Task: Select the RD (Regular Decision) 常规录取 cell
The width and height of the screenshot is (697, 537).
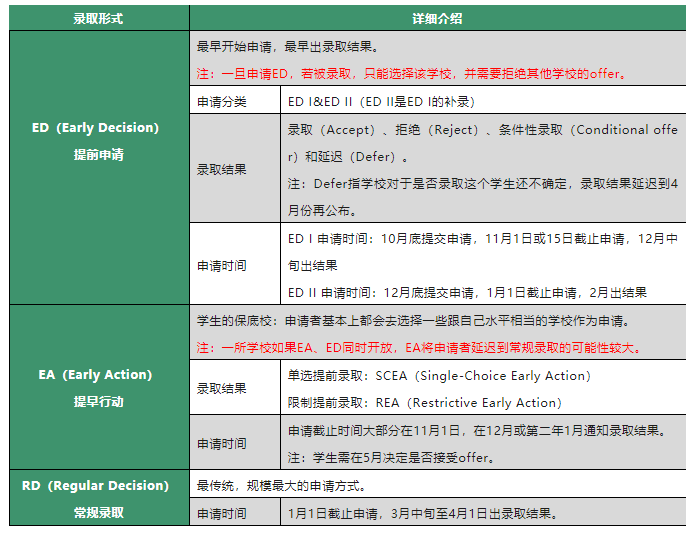Action: coord(98,497)
